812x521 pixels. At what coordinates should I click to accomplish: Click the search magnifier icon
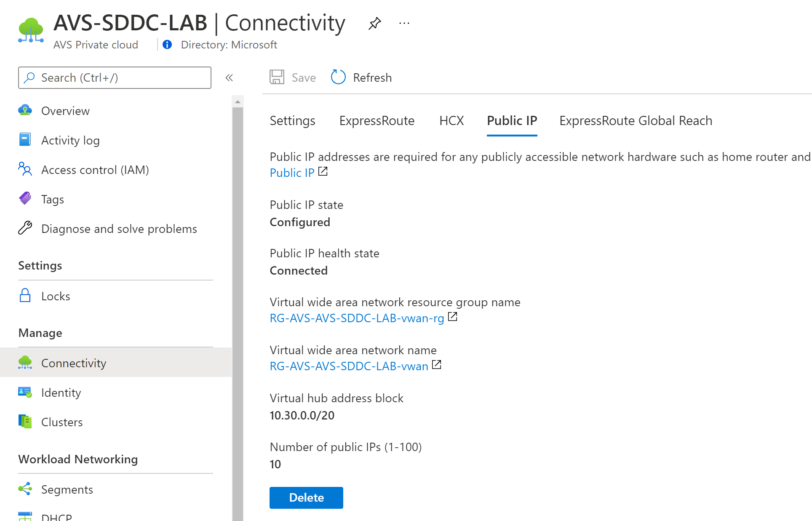click(x=29, y=77)
